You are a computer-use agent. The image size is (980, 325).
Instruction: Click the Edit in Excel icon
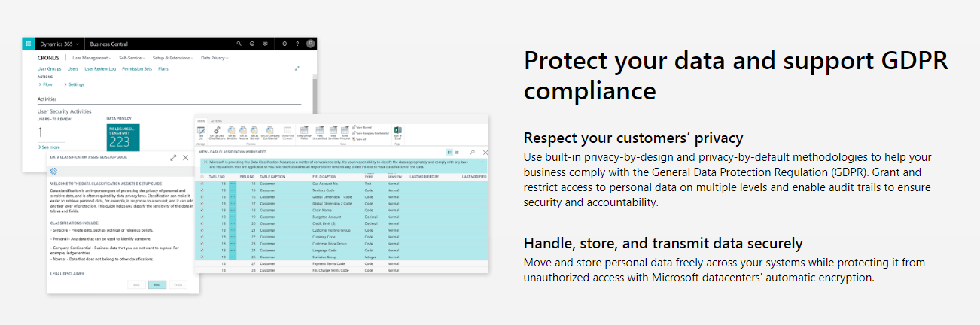397,132
